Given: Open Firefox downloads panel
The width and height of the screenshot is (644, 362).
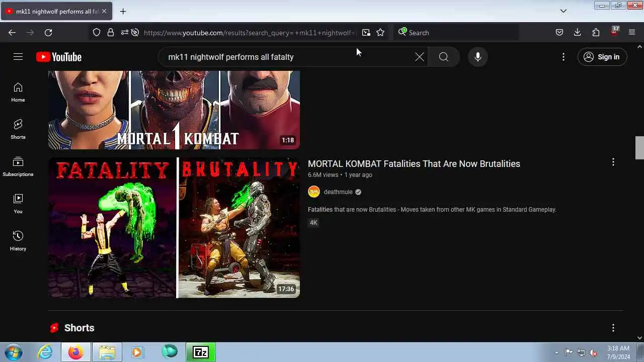Looking at the screenshot, I should [578, 32].
